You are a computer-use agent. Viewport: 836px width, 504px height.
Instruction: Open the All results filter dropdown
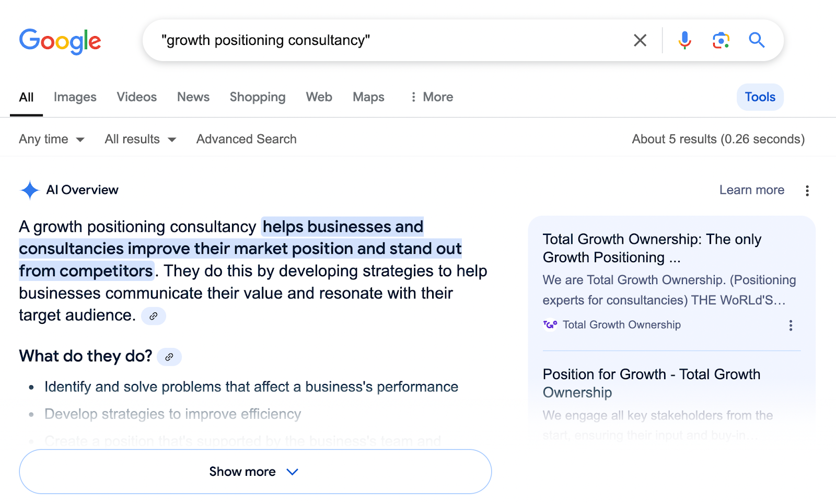(141, 139)
